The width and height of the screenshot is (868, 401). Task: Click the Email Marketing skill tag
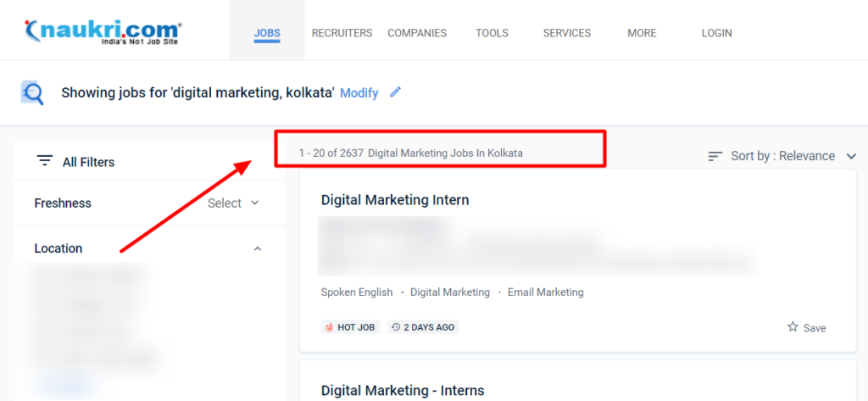(x=545, y=292)
